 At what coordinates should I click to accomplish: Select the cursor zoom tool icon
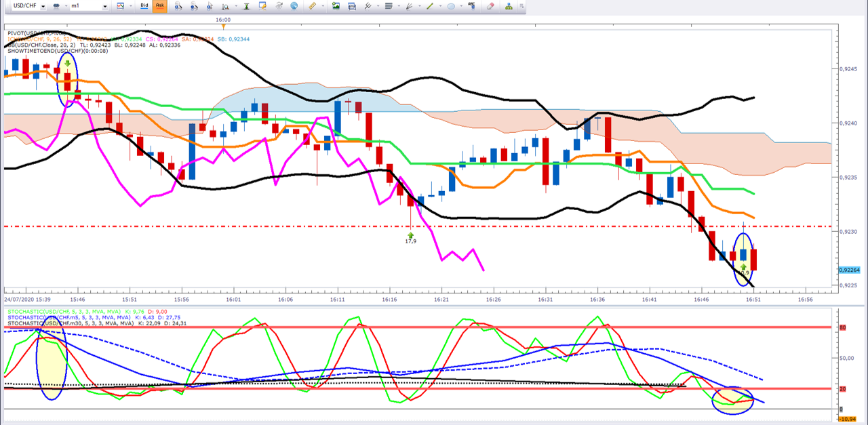pyautogui.click(x=210, y=6)
